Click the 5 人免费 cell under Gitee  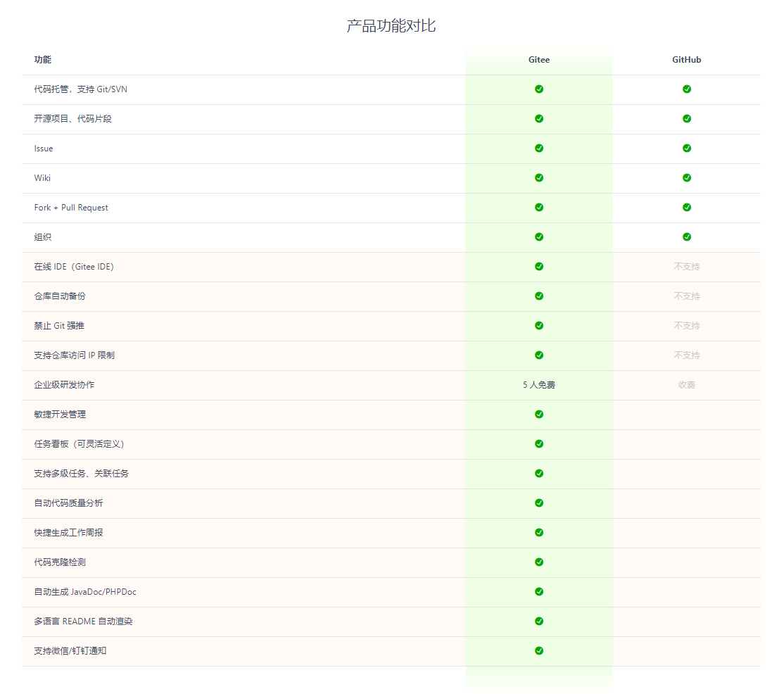(x=539, y=384)
